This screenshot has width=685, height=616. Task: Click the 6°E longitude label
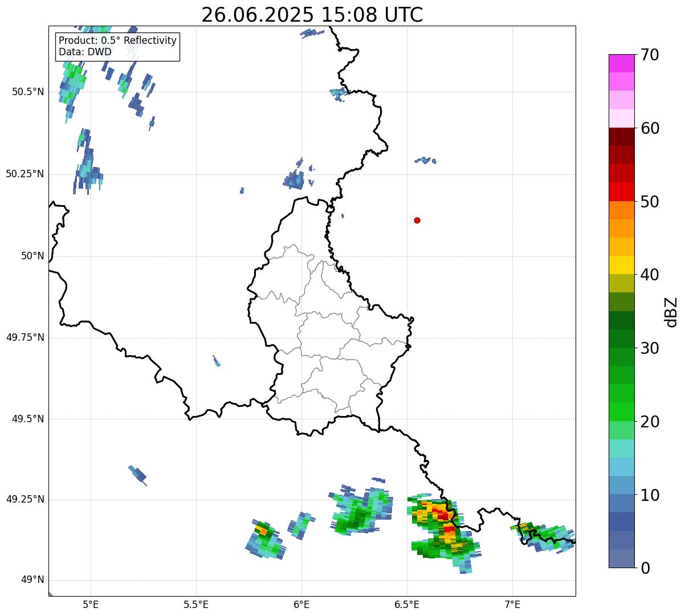point(301,605)
